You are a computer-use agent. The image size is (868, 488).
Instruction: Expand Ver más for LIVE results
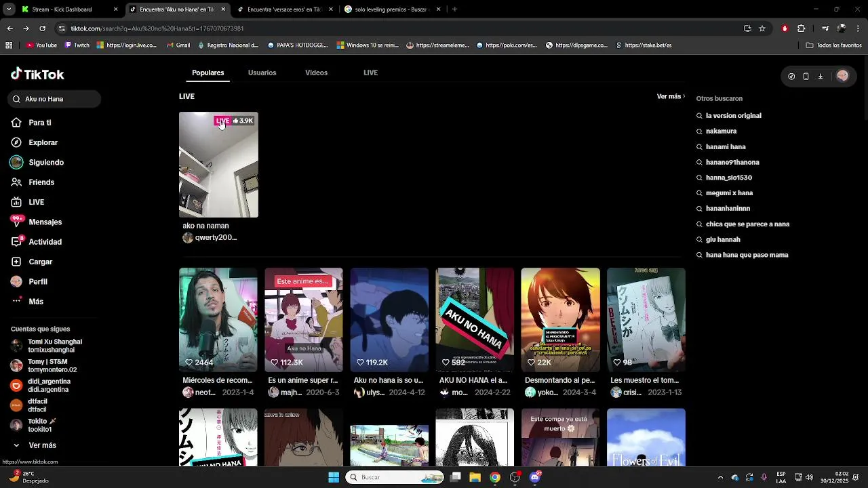[671, 96]
